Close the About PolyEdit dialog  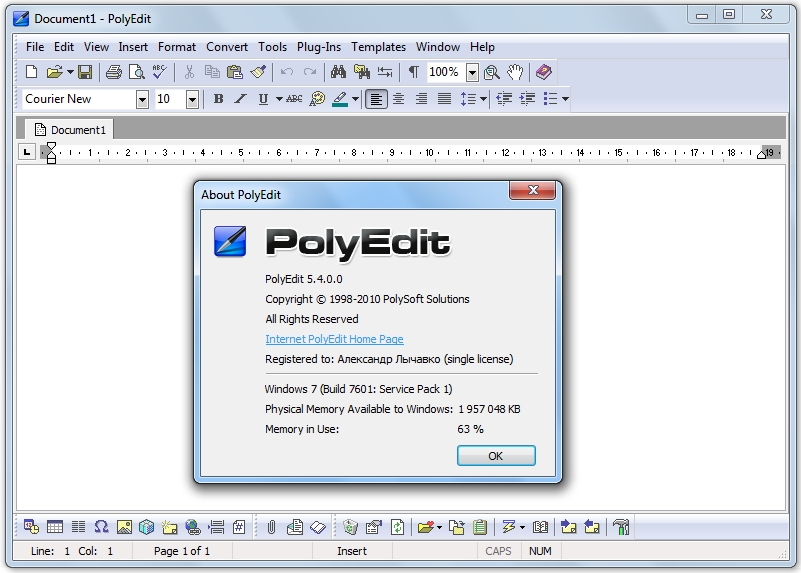coord(532,190)
